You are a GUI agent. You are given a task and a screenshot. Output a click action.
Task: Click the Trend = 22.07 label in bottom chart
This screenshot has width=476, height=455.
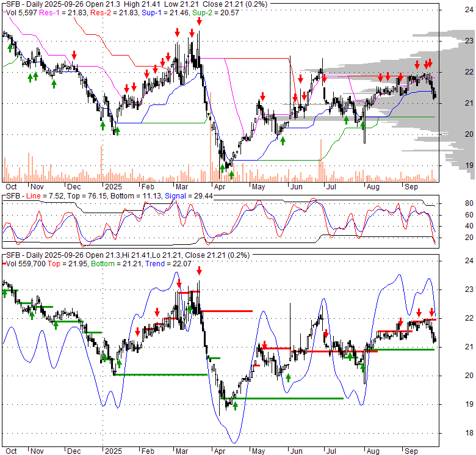pyautogui.click(x=168, y=264)
